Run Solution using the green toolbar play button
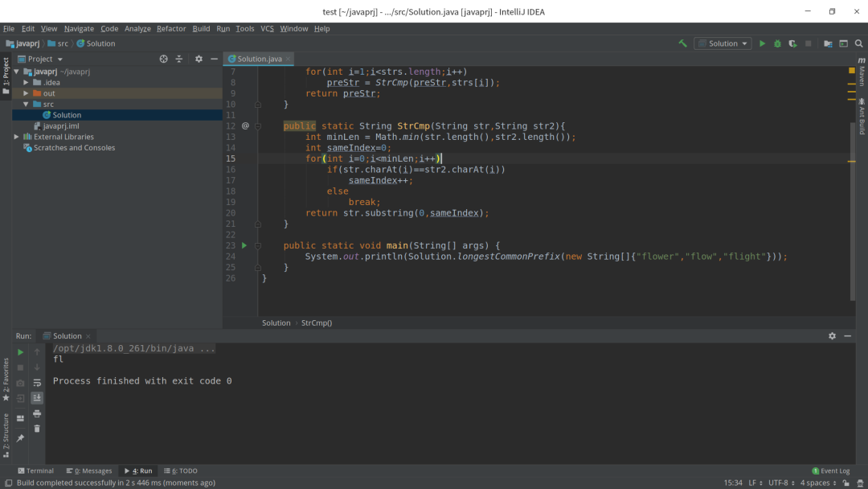 [762, 43]
